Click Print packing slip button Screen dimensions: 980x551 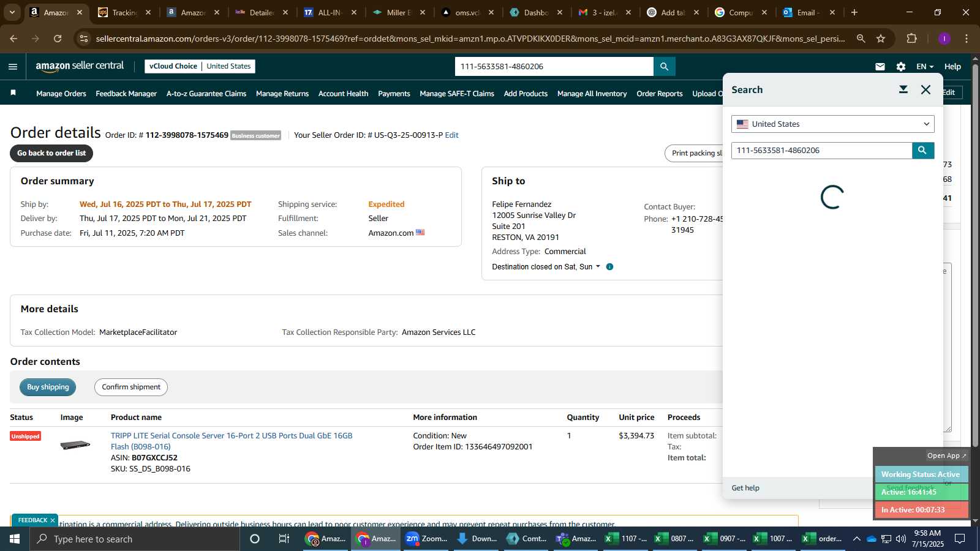(694, 153)
